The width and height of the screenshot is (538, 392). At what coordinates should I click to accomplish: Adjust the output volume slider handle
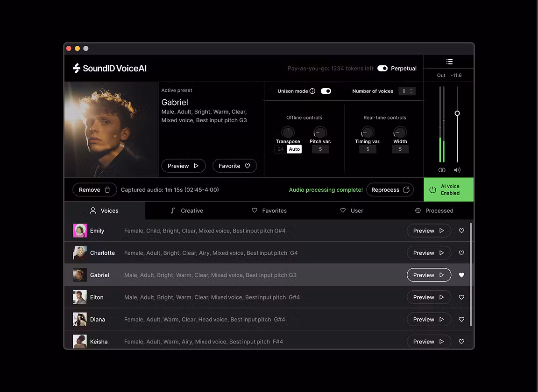pyautogui.click(x=457, y=113)
